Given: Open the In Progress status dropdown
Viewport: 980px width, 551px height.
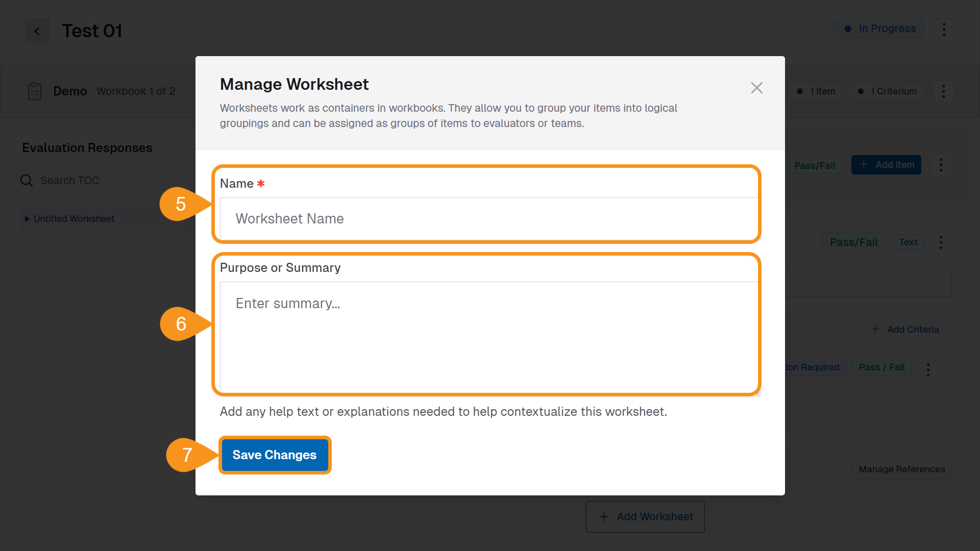Looking at the screenshot, I should pos(878,29).
